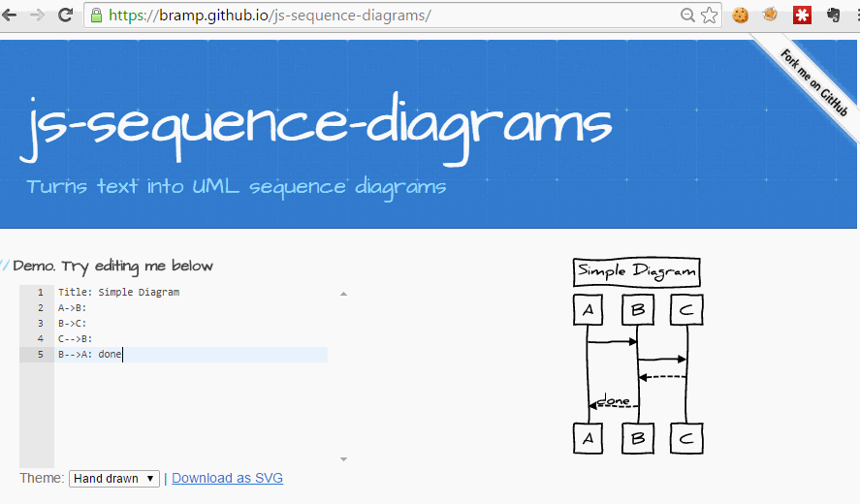Click the top actor box B
Screen dimensions: 860x504
tap(638, 310)
